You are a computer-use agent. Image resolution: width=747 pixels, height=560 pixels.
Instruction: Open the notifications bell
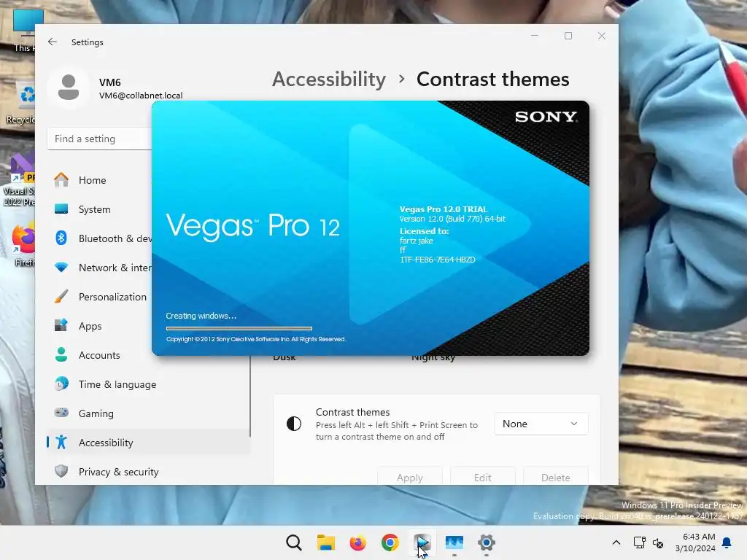(x=727, y=542)
